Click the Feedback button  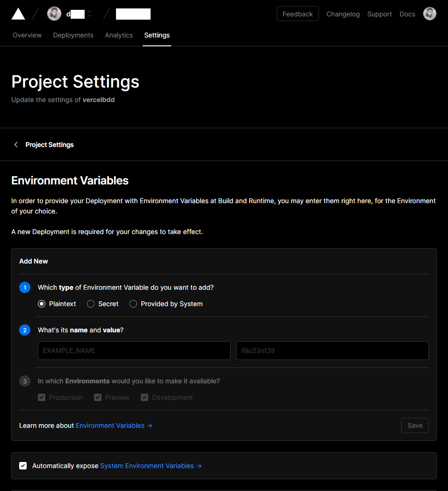point(297,14)
